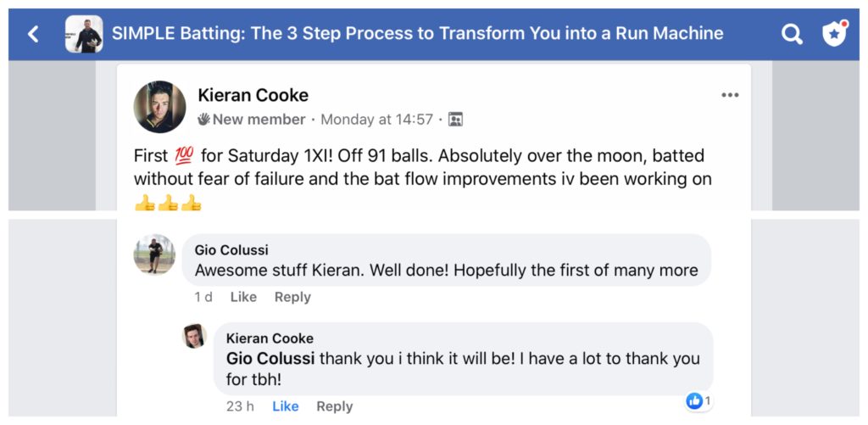Screen dimensions: 868x425
Task: Open the group's profile picture in header
Action: [84, 34]
